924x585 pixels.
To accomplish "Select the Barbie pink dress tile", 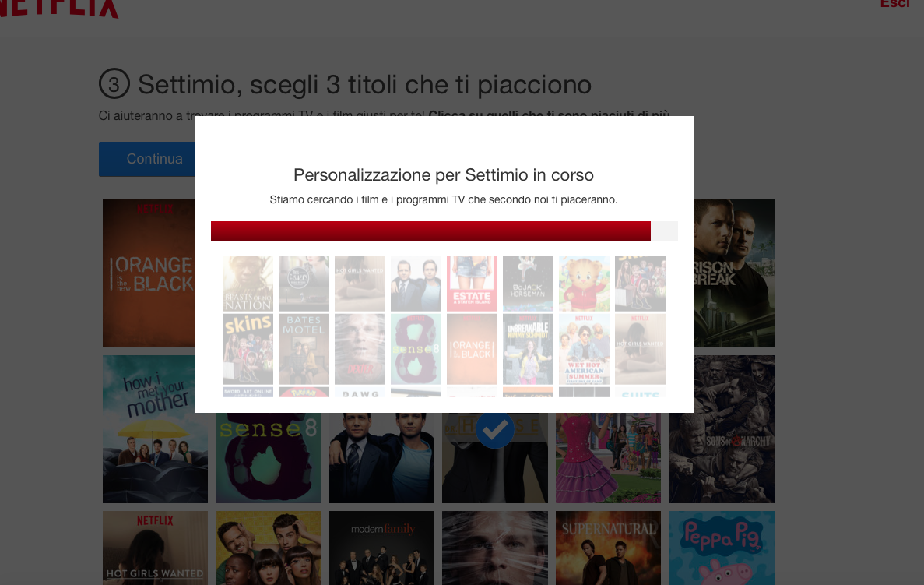I will click(608, 457).
